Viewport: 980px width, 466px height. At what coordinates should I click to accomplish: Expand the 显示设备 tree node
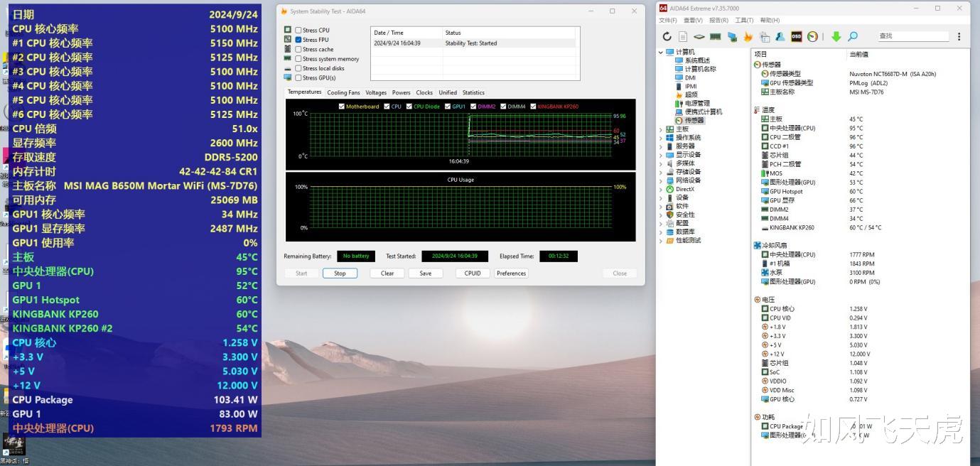pos(661,155)
